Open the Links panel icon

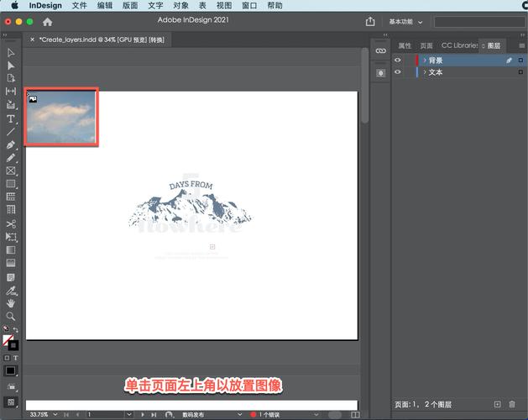click(x=380, y=51)
